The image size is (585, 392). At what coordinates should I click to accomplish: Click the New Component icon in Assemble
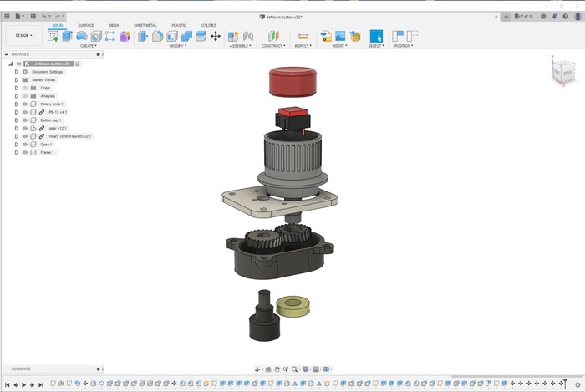click(x=233, y=36)
